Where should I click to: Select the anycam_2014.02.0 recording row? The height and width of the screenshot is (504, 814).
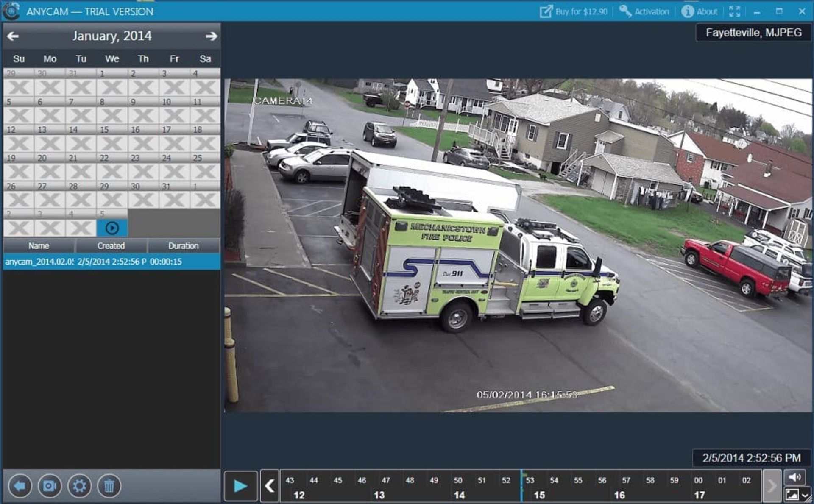pyautogui.click(x=112, y=262)
